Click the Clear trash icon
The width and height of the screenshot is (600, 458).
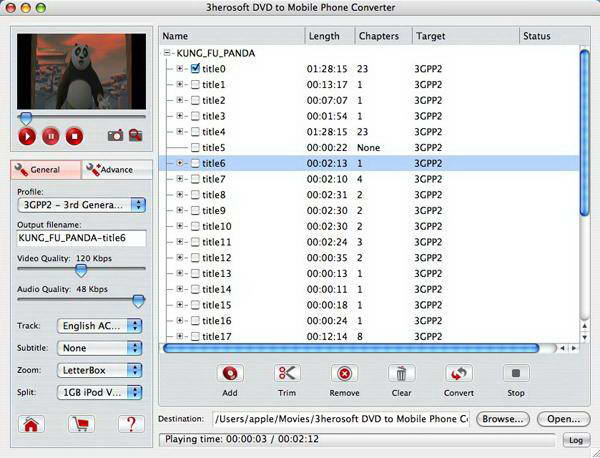pyautogui.click(x=401, y=374)
